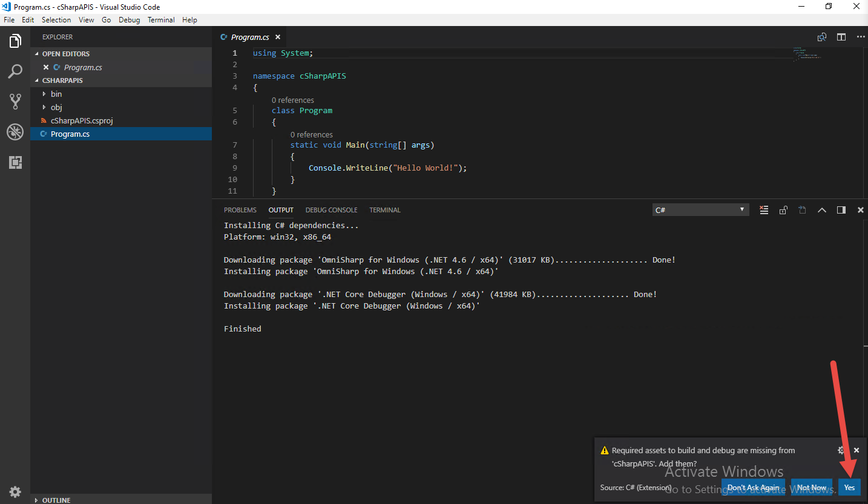Switch to the Debug Console tab
Screen dimensions: 868x504
click(331, 210)
